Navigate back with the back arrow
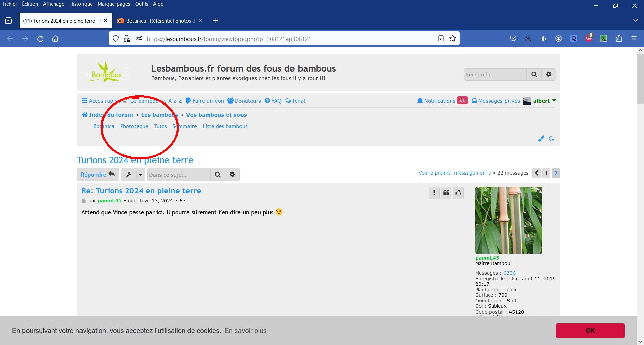The height and width of the screenshot is (345, 644). pos(10,39)
